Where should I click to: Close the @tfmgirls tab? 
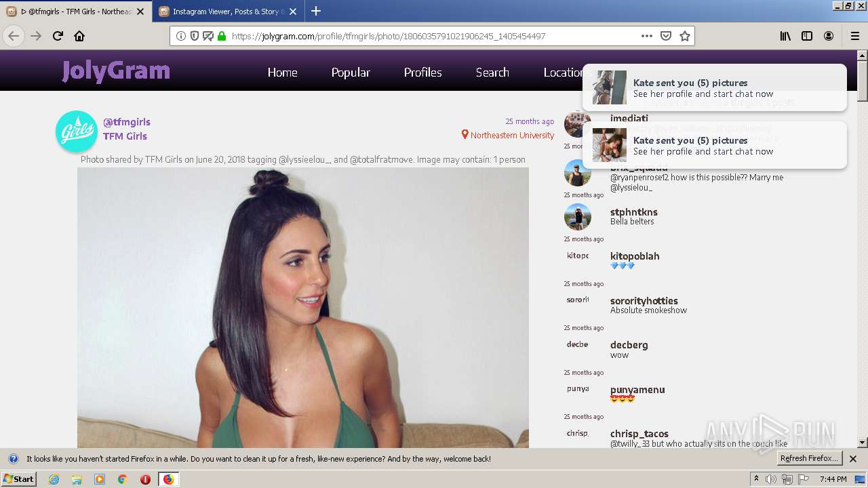click(x=140, y=12)
